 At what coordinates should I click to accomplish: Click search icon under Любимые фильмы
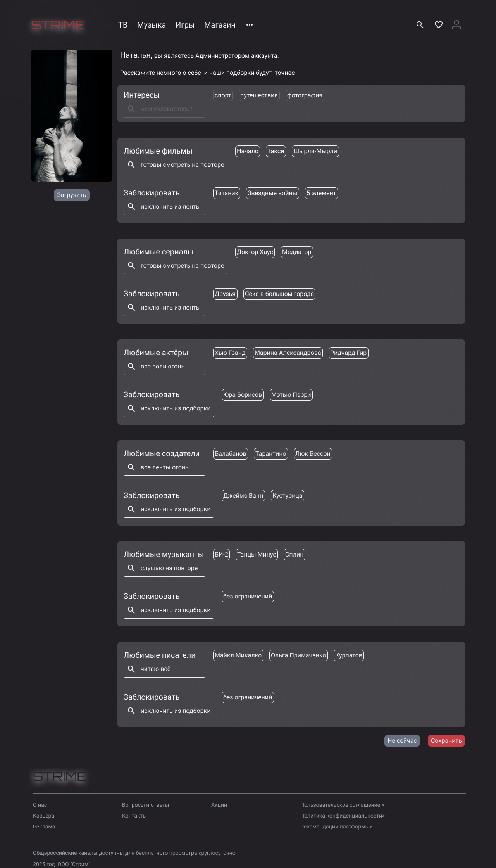tap(131, 165)
